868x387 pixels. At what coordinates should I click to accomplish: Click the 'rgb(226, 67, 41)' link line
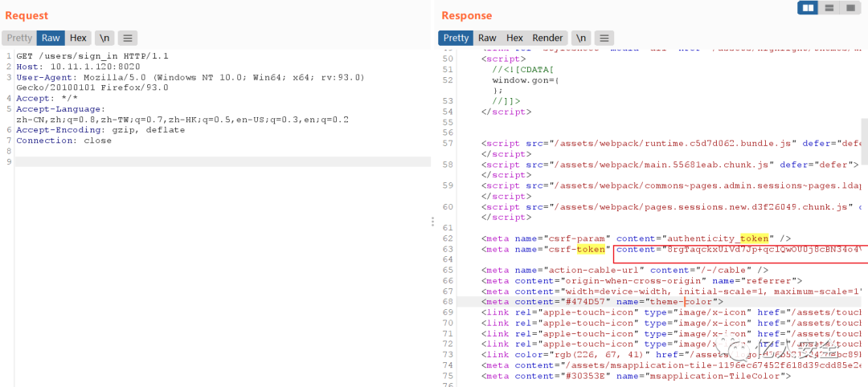[x=671, y=354]
